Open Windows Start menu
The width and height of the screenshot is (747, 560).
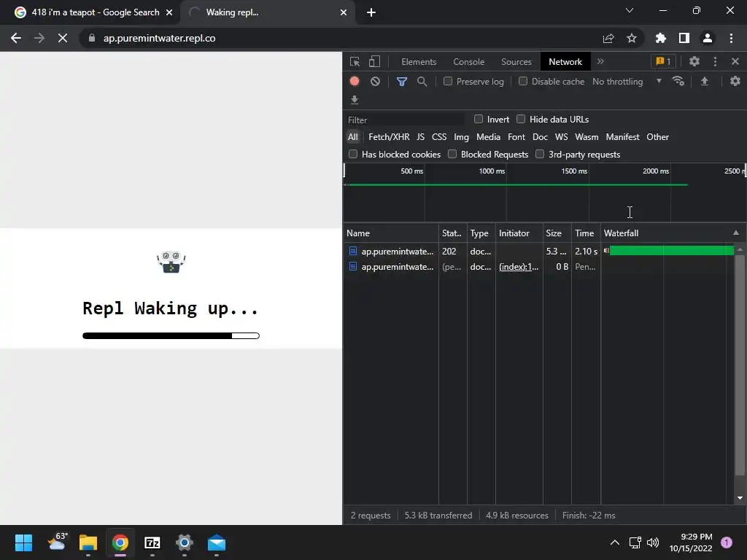23,542
